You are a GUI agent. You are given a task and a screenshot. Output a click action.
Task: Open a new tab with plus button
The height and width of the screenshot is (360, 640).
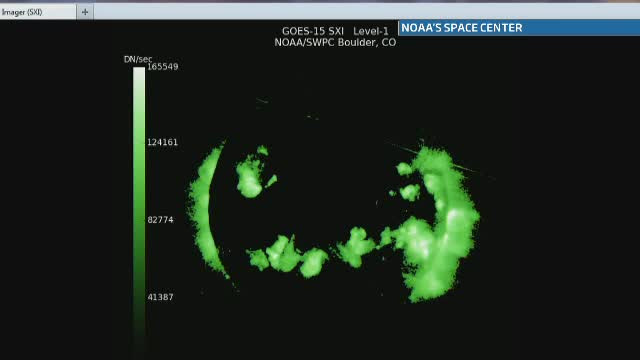[85, 12]
